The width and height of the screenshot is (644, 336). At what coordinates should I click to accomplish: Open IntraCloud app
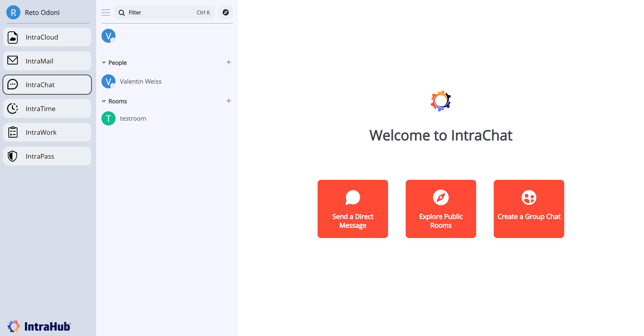point(47,37)
